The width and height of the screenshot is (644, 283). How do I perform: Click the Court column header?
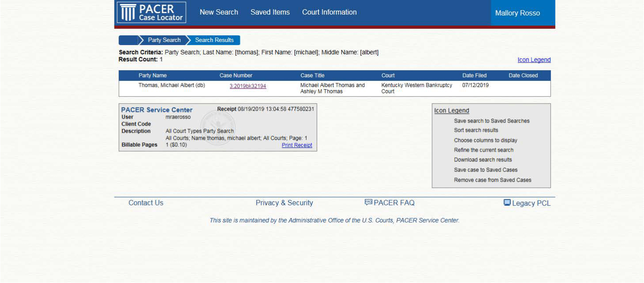pos(388,76)
